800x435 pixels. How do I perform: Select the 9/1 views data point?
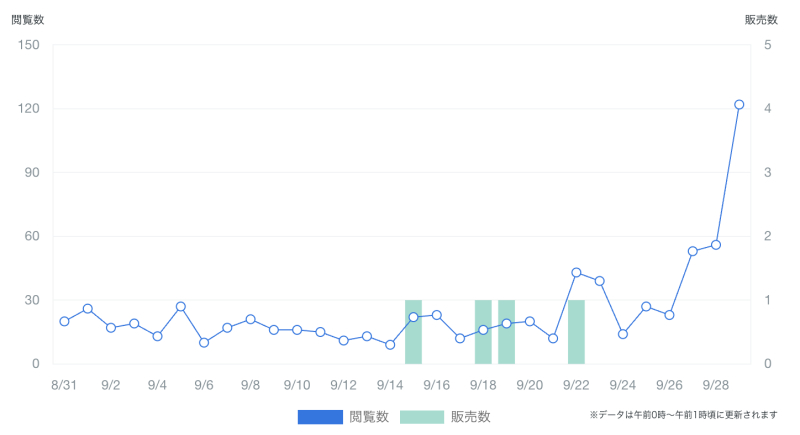[x=88, y=309]
